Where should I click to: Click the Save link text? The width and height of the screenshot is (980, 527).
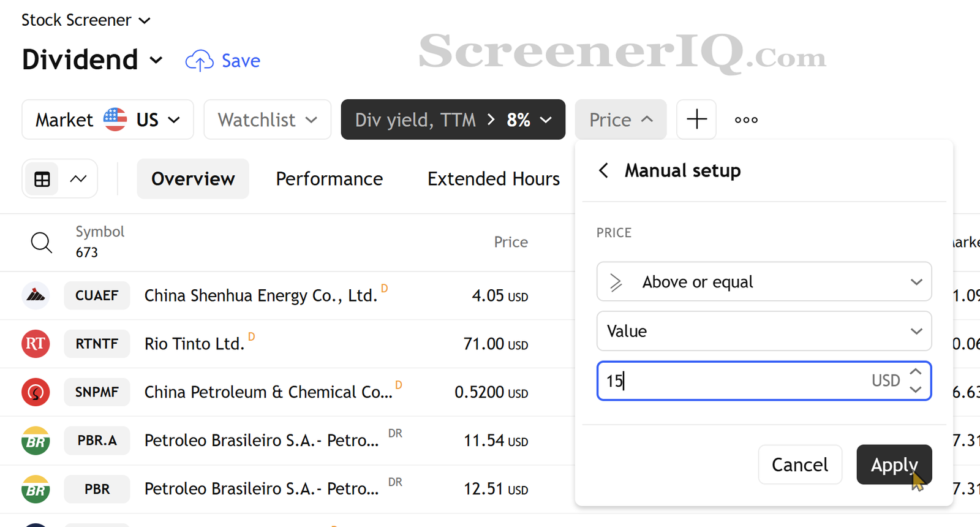point(241,61)
